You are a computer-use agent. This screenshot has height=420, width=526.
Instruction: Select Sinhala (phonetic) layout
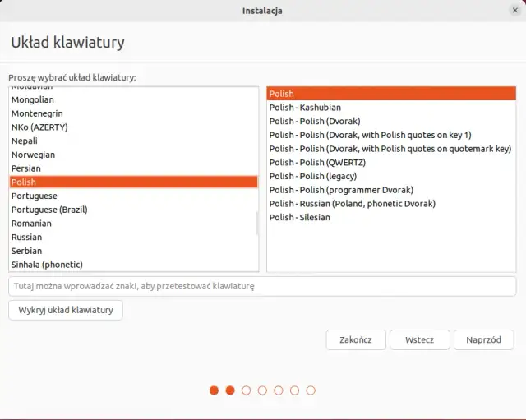(47, 265)
